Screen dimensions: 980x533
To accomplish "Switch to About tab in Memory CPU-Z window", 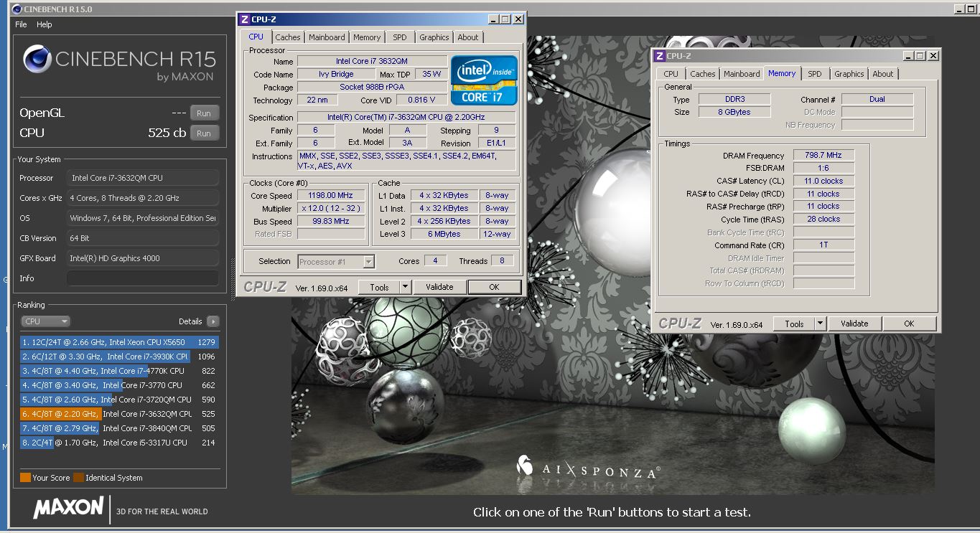I will [883, 74].
